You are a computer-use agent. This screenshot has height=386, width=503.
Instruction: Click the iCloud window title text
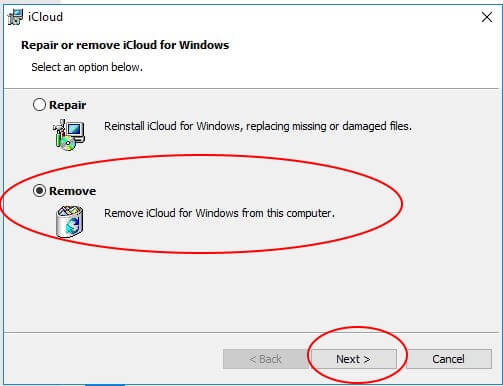tap(45, 17)
